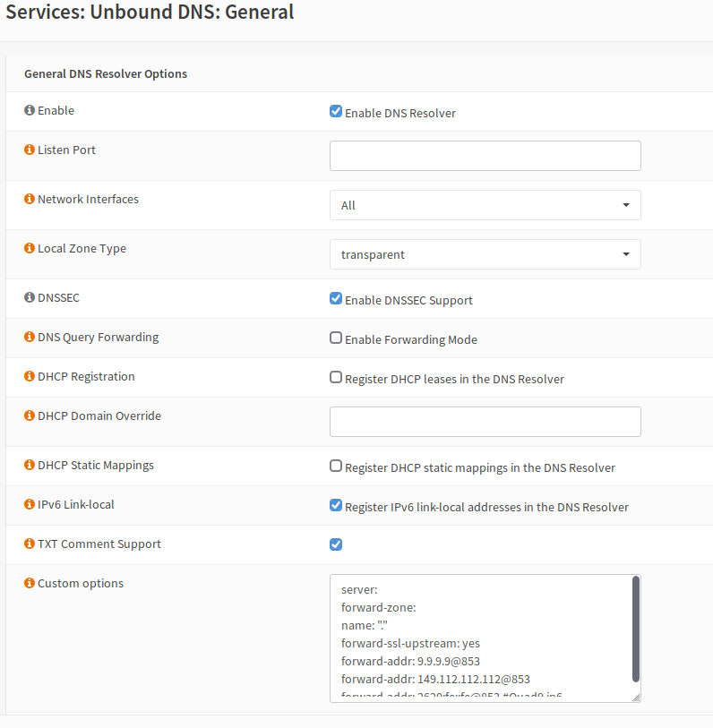View help for DHCP Domain Override
The image size is (713, 728).
point(29,415)
